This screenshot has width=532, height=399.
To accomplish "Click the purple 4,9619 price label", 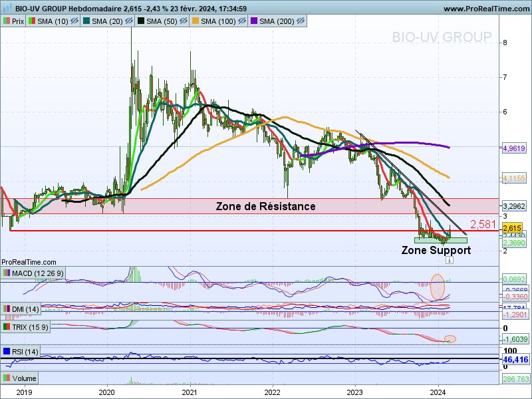I will click(x=513, y=148).
